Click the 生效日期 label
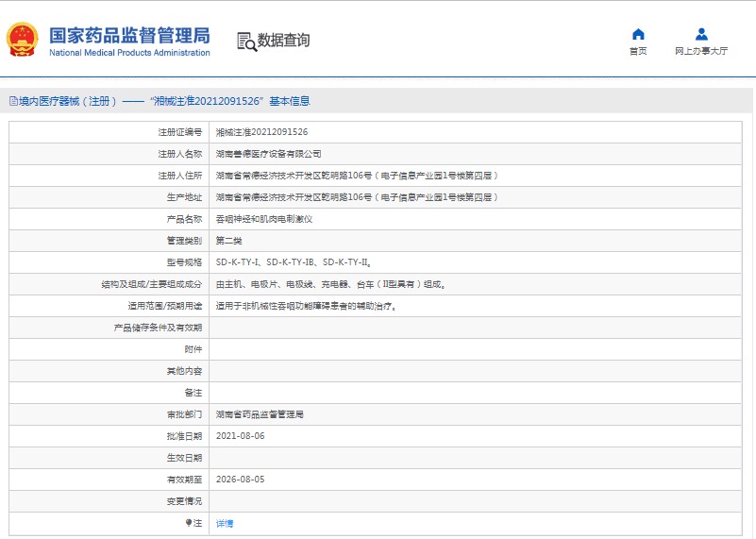This screenshot has height=539, width=756. tap(184, 458)
